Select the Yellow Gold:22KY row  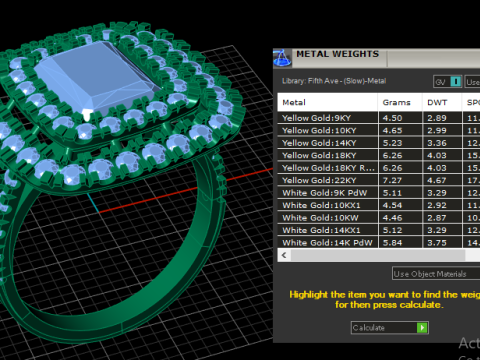point(379,180)
